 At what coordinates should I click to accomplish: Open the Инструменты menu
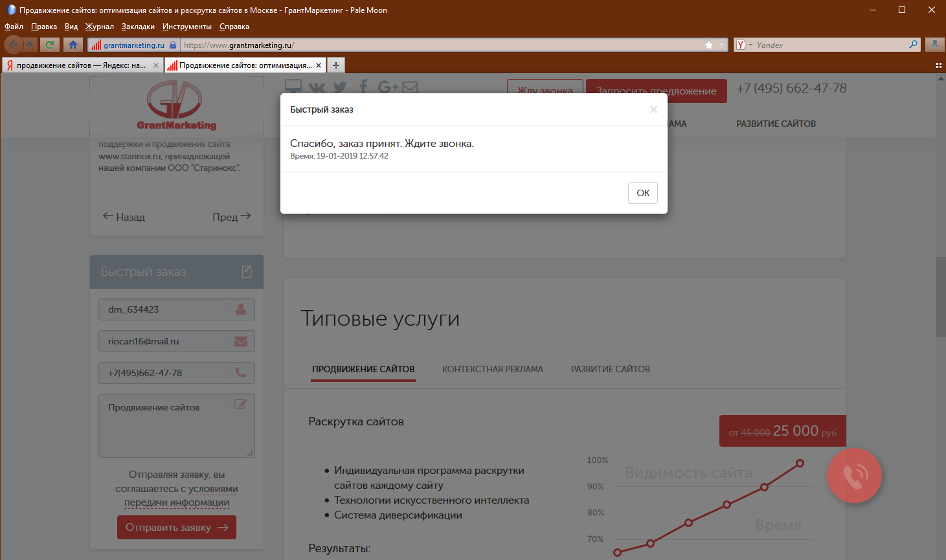coord(187,27)
